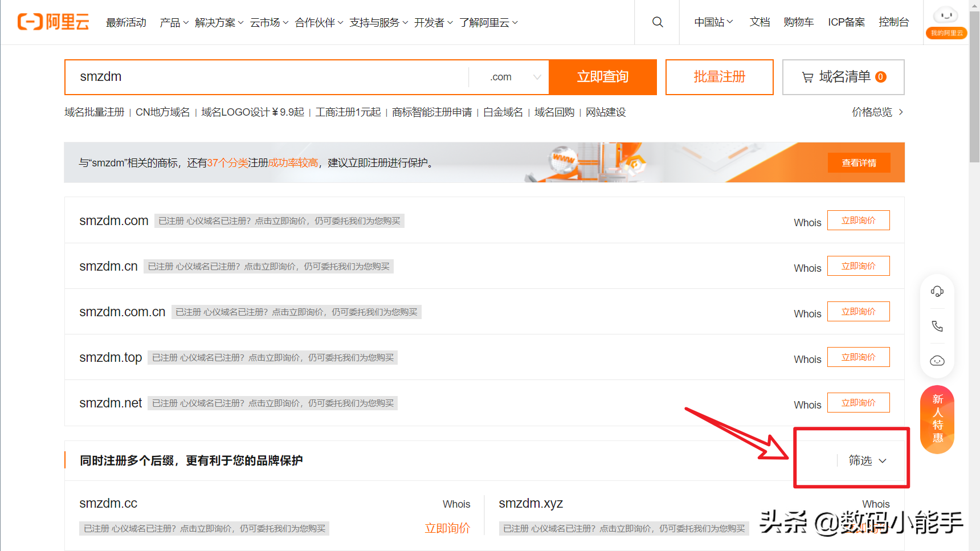
Task: Open the CN地方域名 link
Action: point(162,112)
